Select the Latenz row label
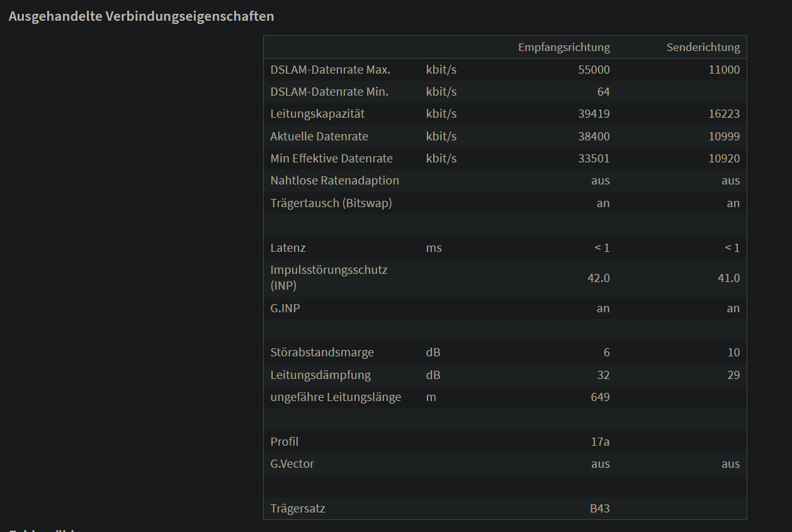Viewport: 792px width, 532px height. coord(288,247)
